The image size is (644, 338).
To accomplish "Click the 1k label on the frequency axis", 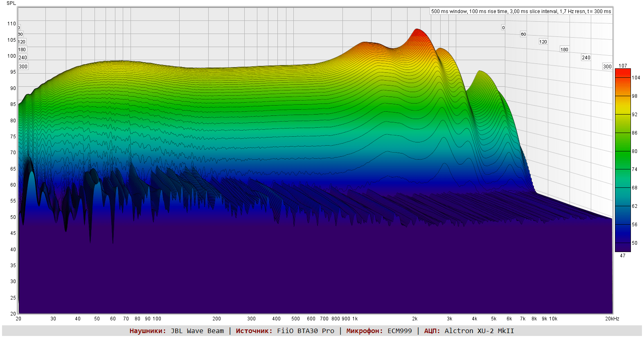I will 355,319.
